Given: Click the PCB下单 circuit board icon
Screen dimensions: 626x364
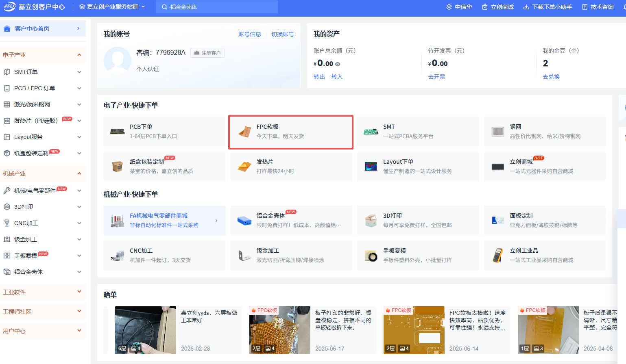Looking at the screenshot, I should click(x=117, y=132).
